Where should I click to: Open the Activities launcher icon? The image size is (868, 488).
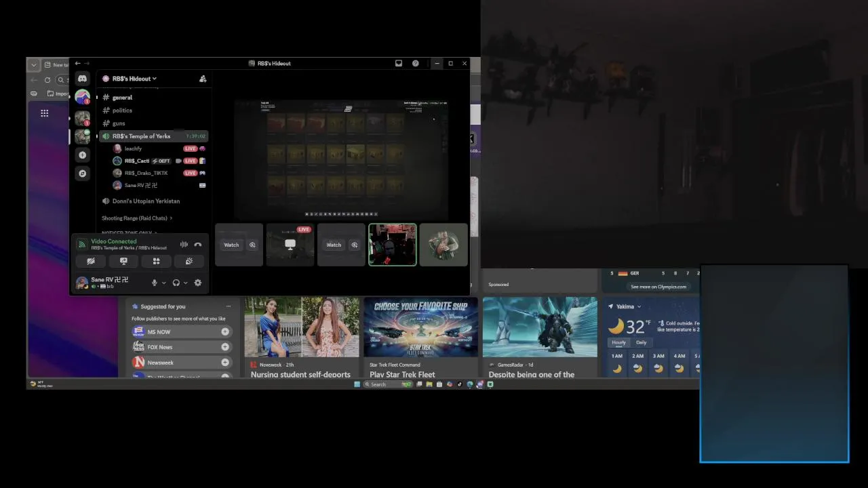click(x=156, y=261)
